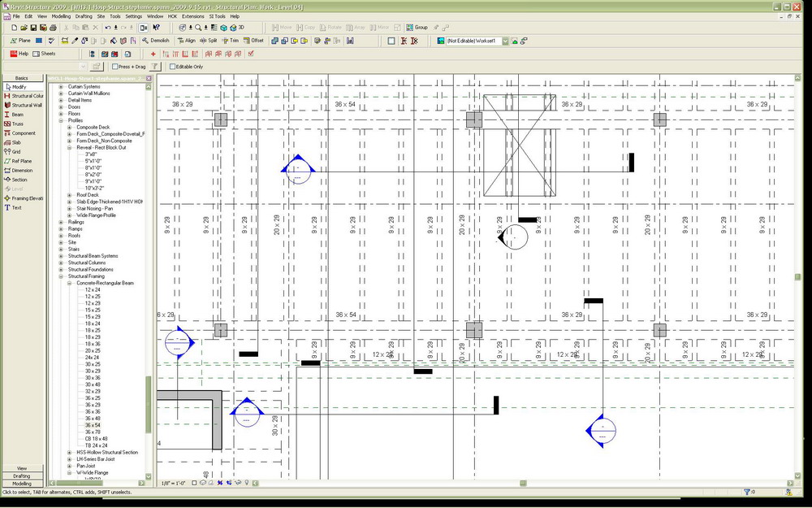
Task: Expand the Composite Deck profile node
Action: click(x=69, y=128)
